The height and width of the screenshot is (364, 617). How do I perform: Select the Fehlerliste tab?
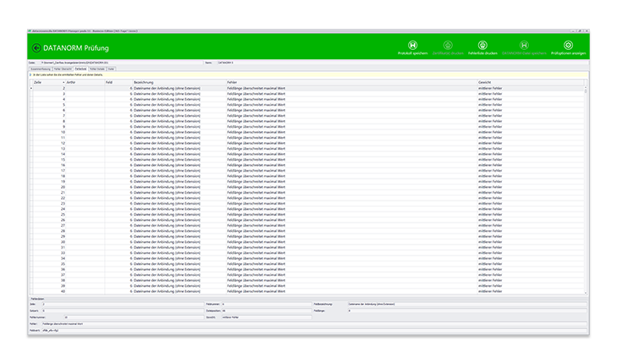[80, 69]
